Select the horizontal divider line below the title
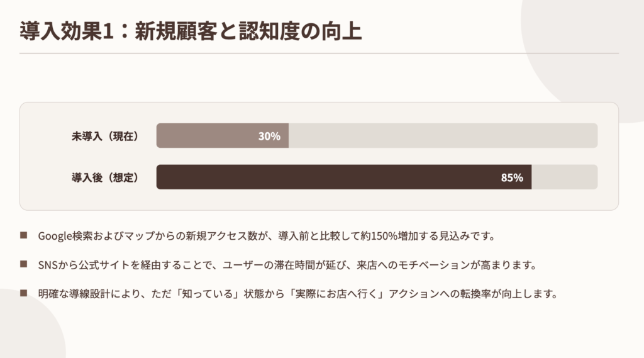 [319, 53]
